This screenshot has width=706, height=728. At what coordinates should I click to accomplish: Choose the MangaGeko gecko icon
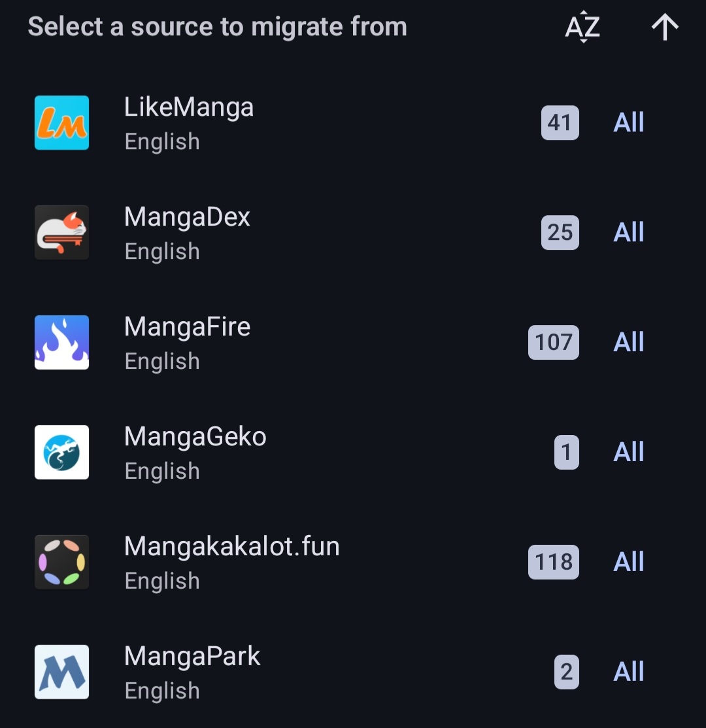coord(61,452)
